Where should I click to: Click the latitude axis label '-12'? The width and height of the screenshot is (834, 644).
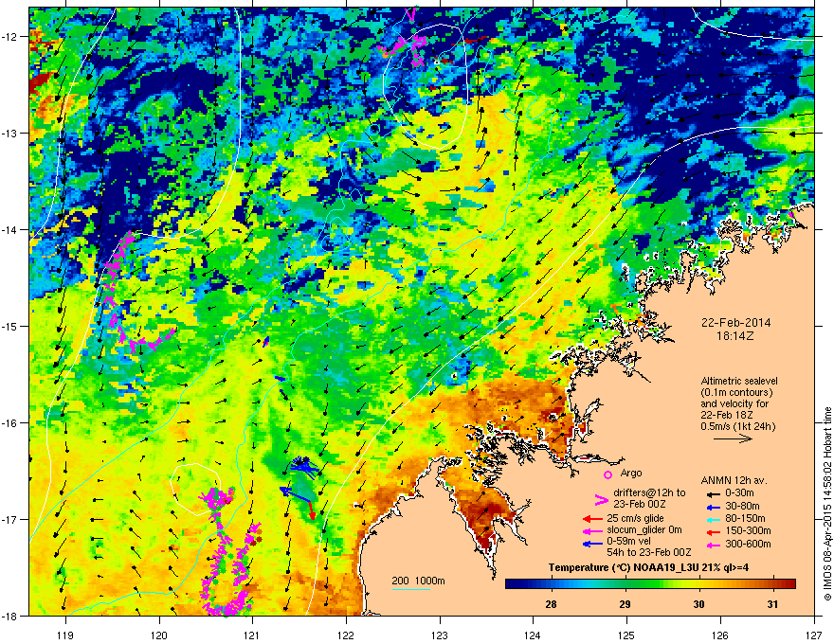pyautogui.click(x=9, y=37)
